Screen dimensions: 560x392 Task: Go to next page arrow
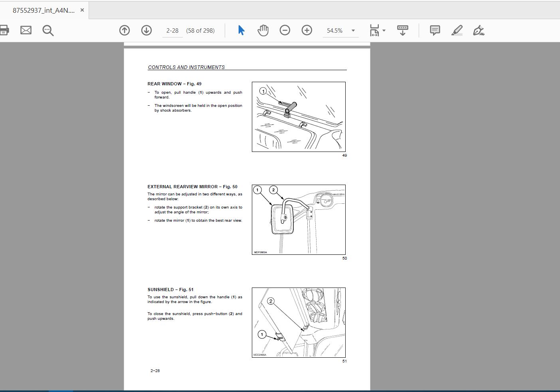pos(146,30)
